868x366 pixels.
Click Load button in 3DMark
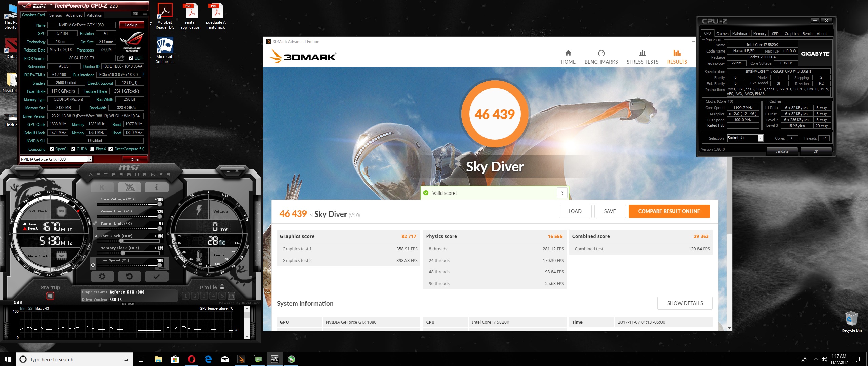tap(575, 211)
